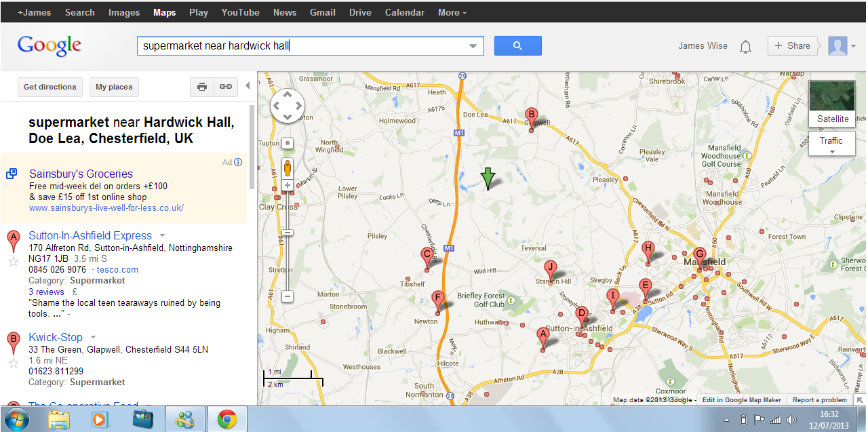Collapse the left results panel arrow
Viewport: 868px width, 432px height.
(248, 85)
